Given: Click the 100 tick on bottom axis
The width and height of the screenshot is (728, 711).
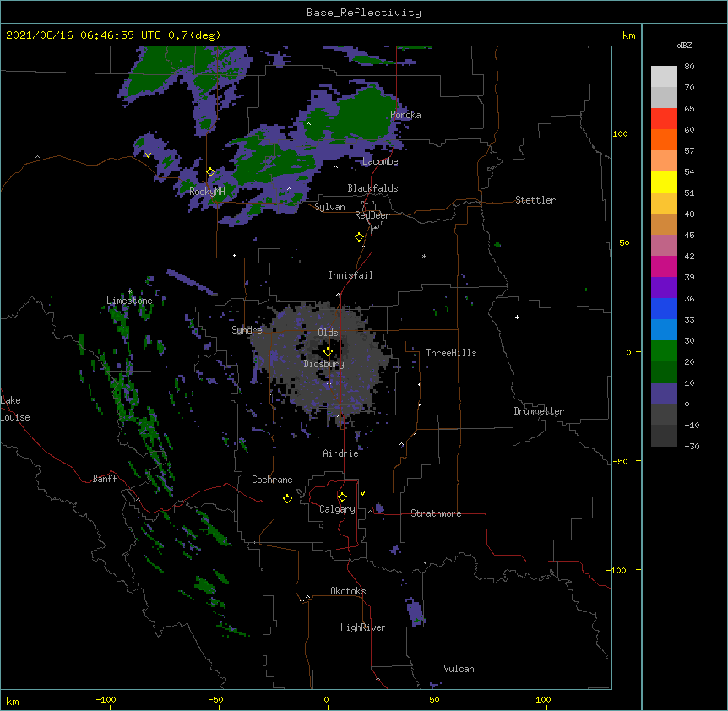Looking at the screenshot, I should [543, 699].
